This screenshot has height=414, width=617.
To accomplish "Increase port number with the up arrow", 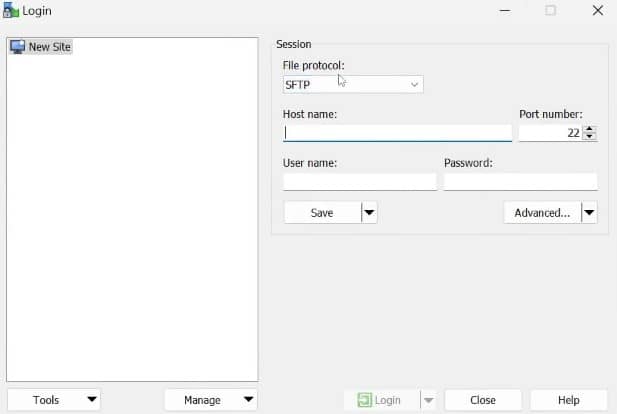I will pos(590,128).
